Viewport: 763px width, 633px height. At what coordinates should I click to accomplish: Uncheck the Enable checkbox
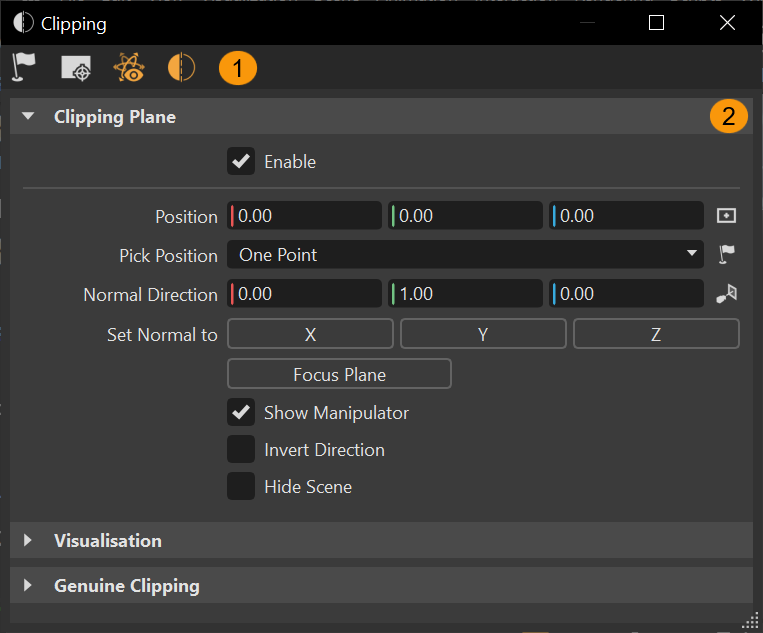(241, 161)
